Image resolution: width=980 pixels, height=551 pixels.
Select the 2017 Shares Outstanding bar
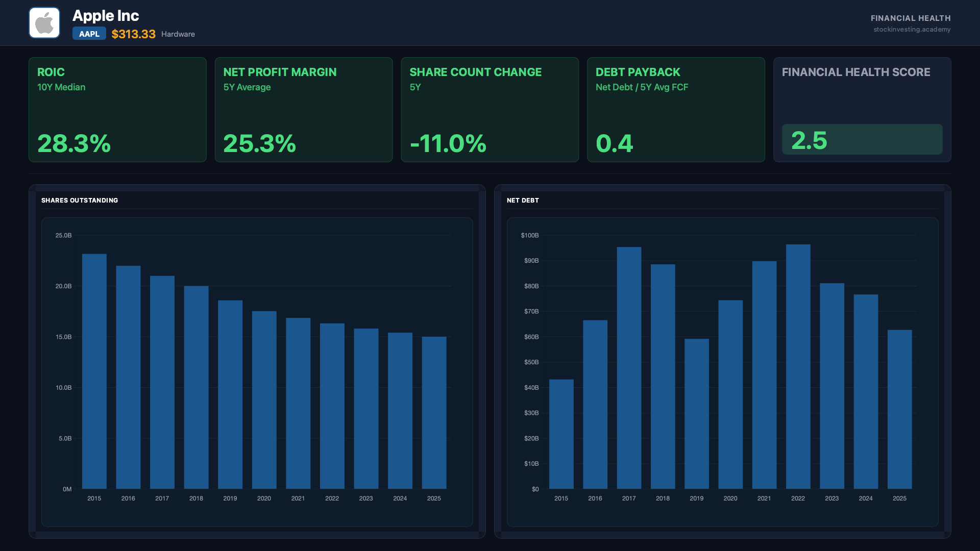[162, 383]
